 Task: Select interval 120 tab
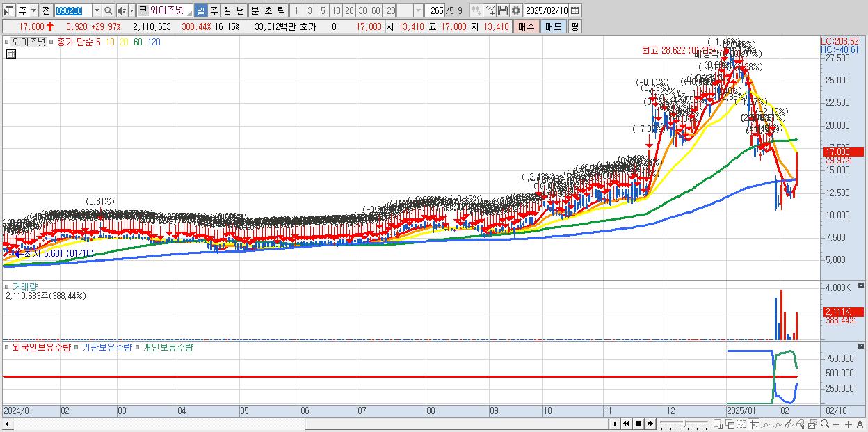[389, 10]
